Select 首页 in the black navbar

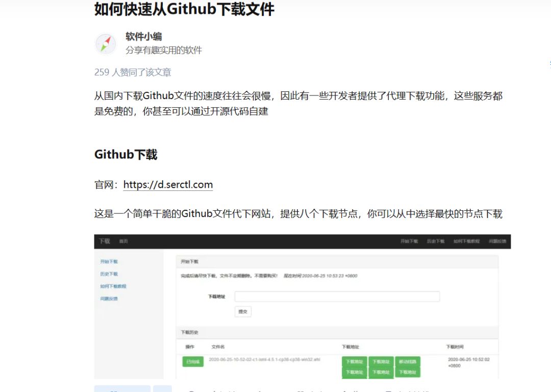[x=123, y=241]
